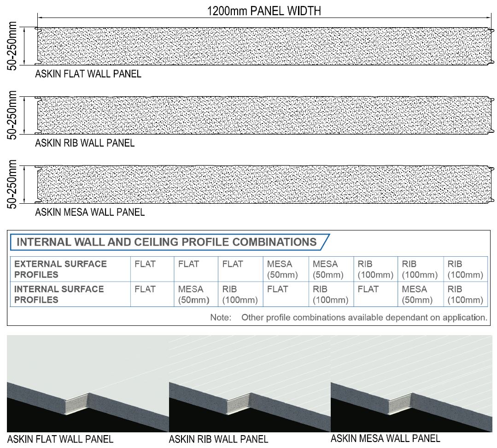Select internal FLAT cell beneath external RIB (100mm)
This screenshot has width=497, height=448.
[375, 294]
